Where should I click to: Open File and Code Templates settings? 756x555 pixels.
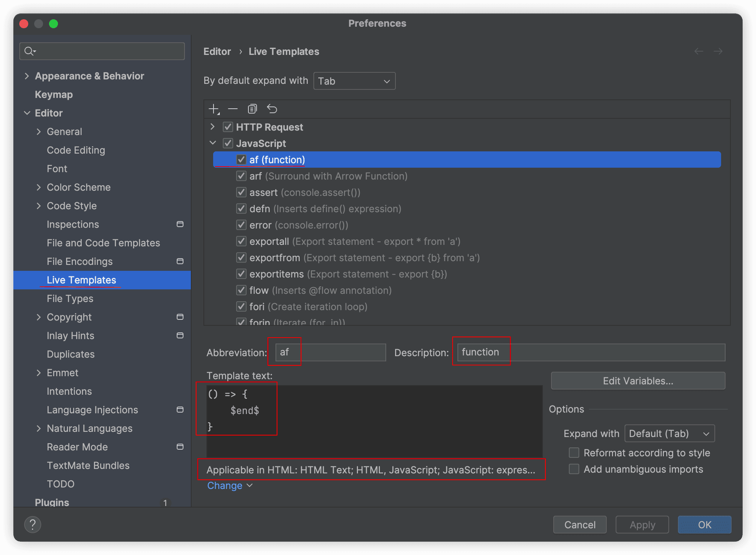pyautogui.click(x=103, y=243)
